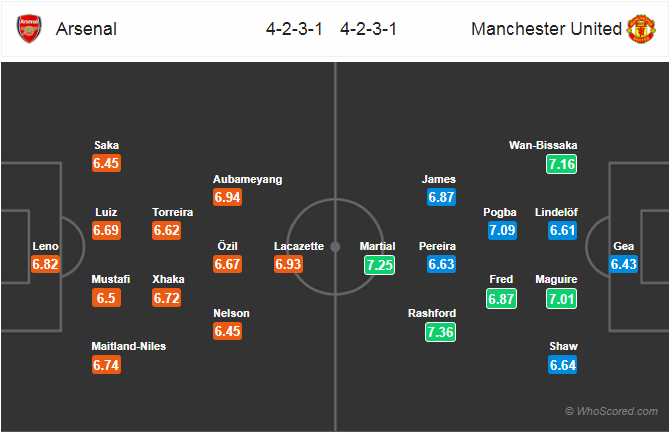Click Manchester United's 4-2-3-1 formation text
Viewport: 670px width, 432px height.
(x=369, y=29)
